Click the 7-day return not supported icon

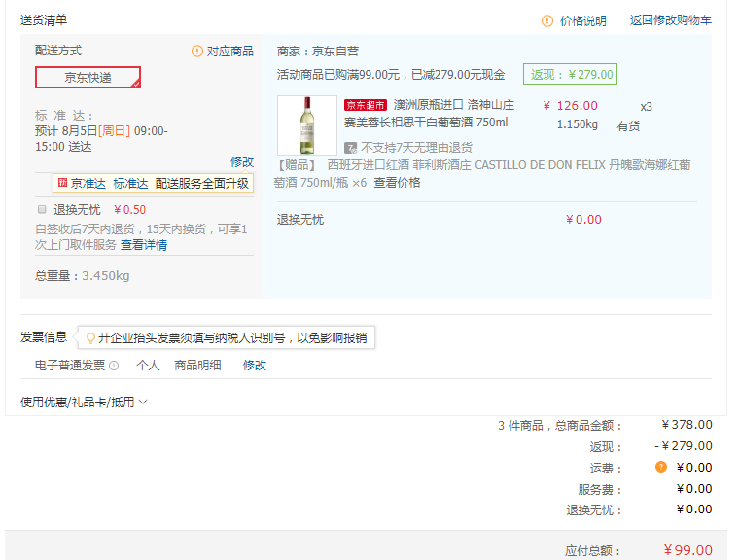pyautogui.click(x=350, y=148)
